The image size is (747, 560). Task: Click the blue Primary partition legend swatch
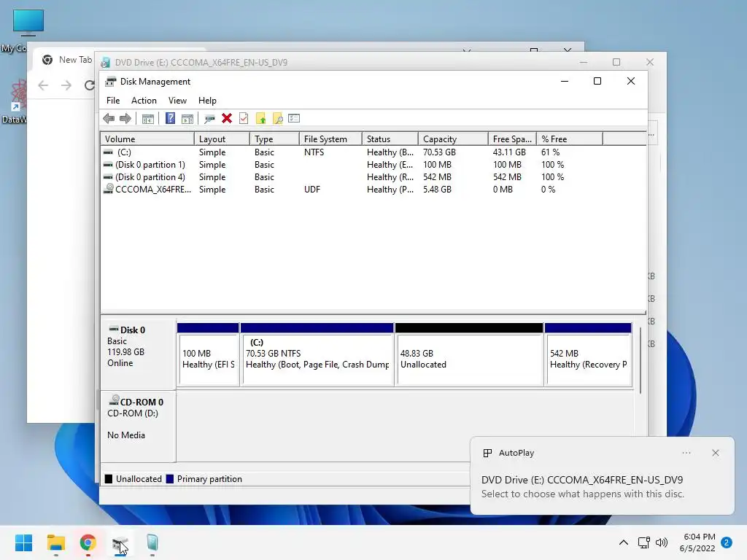(169, 479)
